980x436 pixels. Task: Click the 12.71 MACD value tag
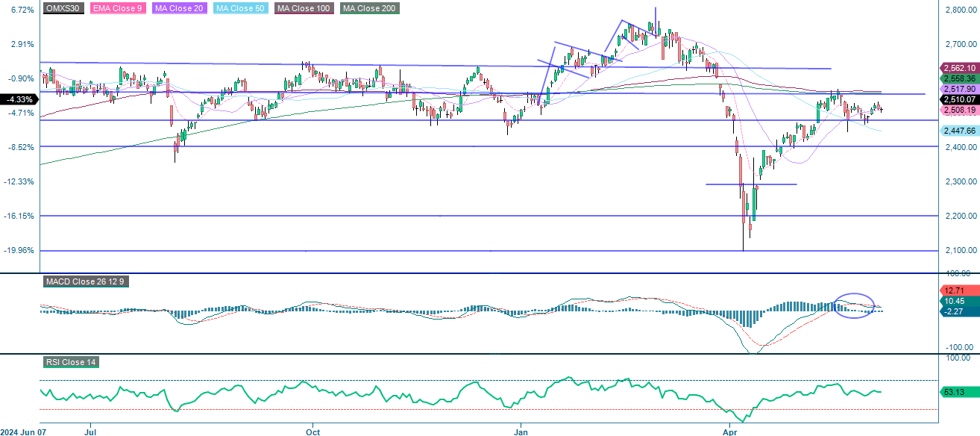click(958, 290)
